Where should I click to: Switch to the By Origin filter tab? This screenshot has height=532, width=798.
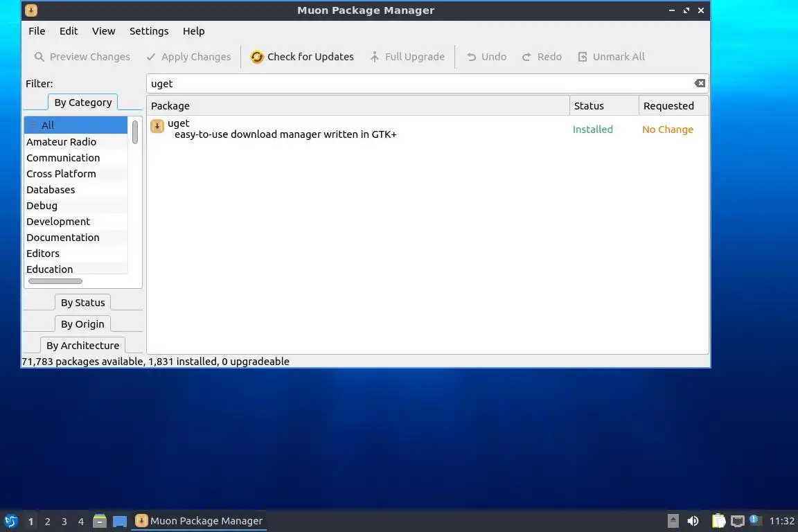coord(82,323)
